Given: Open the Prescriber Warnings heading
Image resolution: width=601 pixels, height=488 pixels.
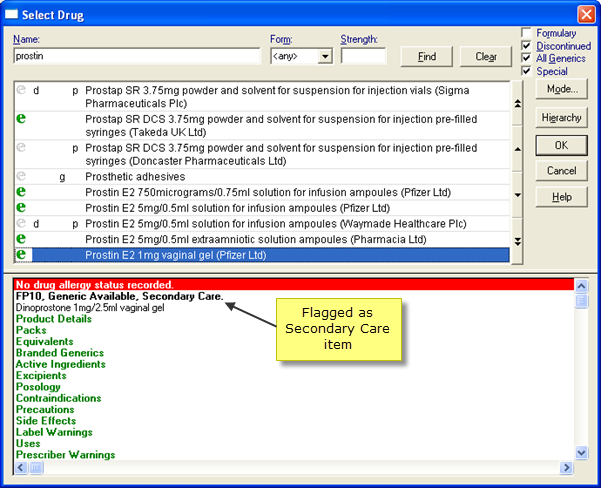Looking at the screenshot, I should click(x=65, y=455).
